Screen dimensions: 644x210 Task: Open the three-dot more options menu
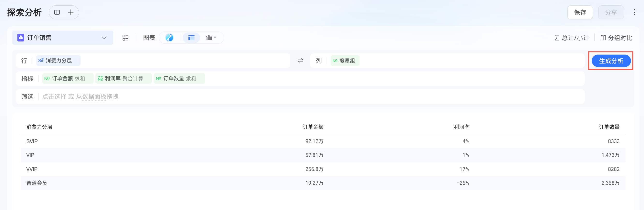click(x=634, y=12)
